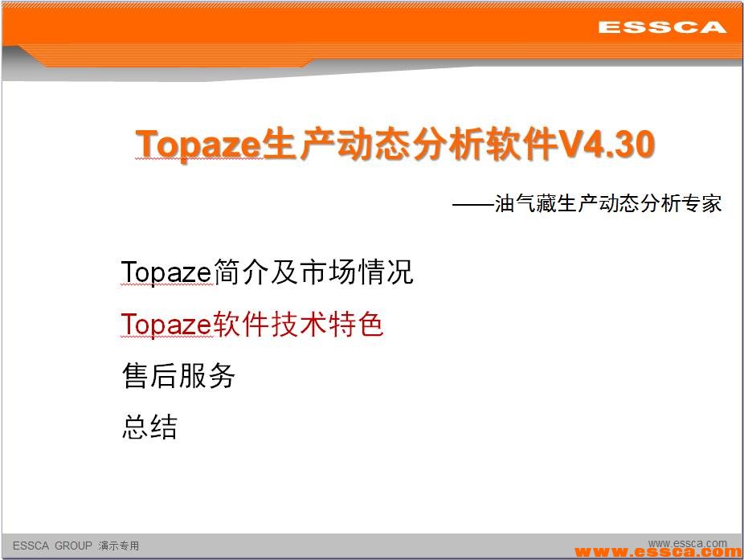Go to the 总结 agenda item

[149, 427]
